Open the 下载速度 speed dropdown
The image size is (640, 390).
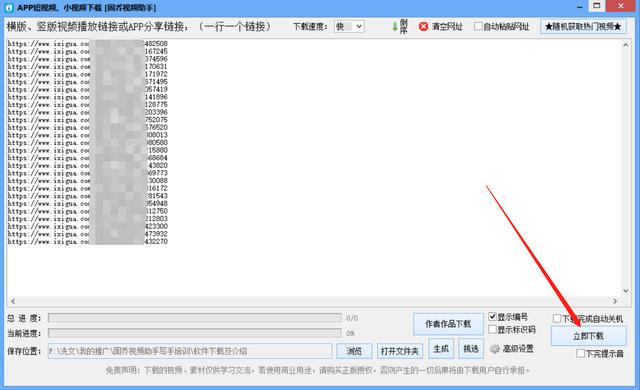tap(349, 27)
